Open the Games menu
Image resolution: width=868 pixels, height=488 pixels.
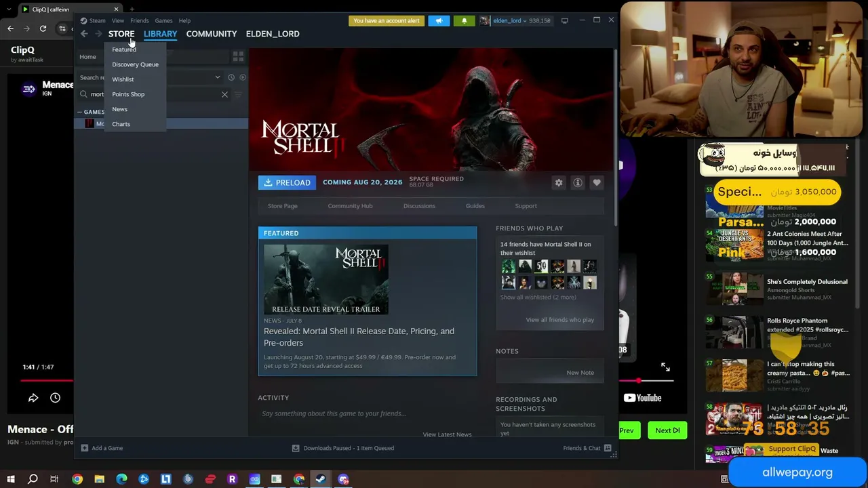click(163, 20)
